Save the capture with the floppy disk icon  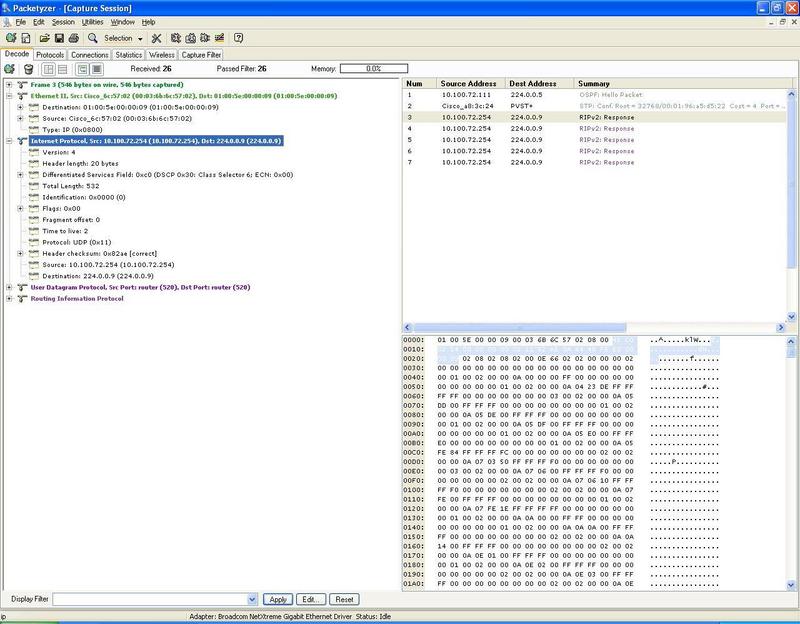(59, 38)
